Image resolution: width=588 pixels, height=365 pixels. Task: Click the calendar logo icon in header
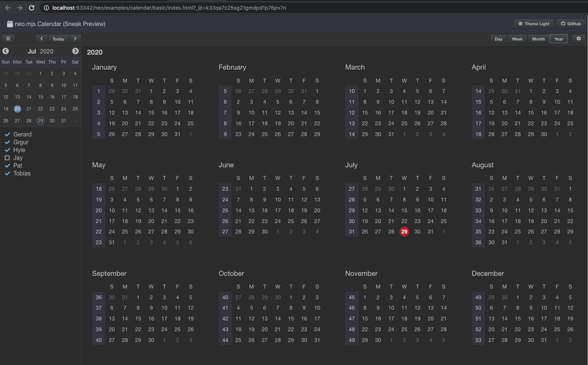coord(10,24)
